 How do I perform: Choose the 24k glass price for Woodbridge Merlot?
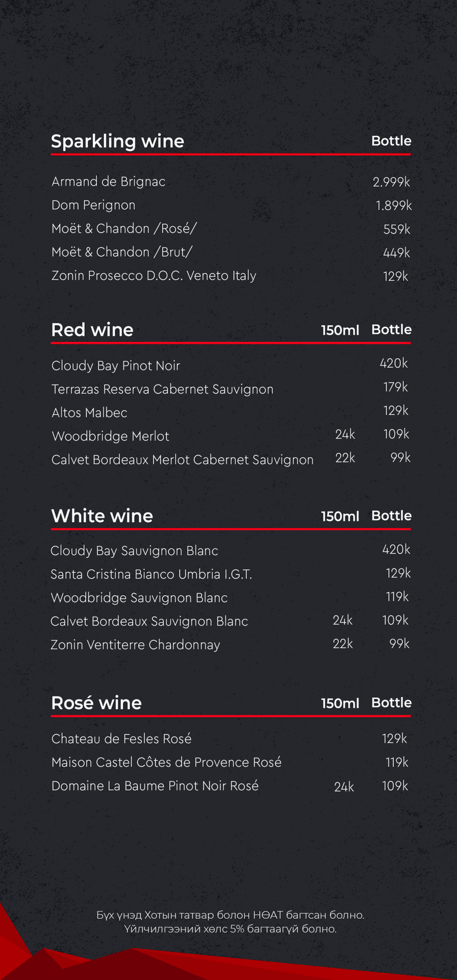pyautogui.click(x=345, y=434)
